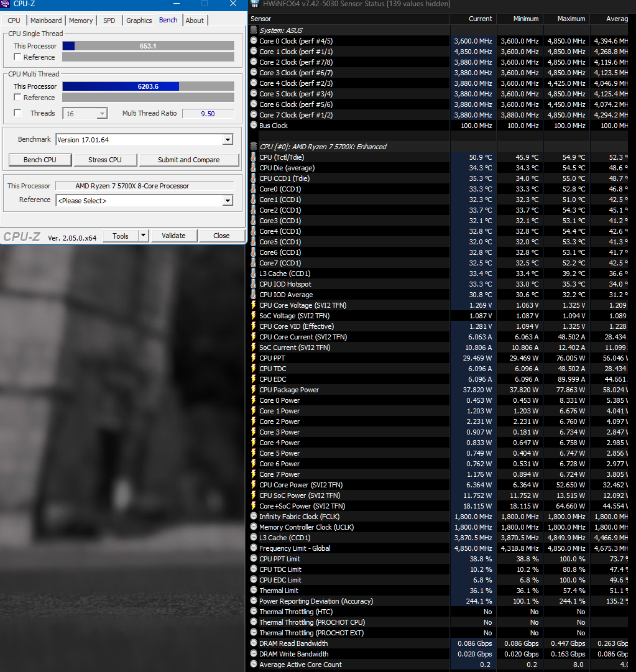Go to the Graphics tab
Image resolution: width=636 pixels, height=672 pixels.
click(x=139, y=20)
